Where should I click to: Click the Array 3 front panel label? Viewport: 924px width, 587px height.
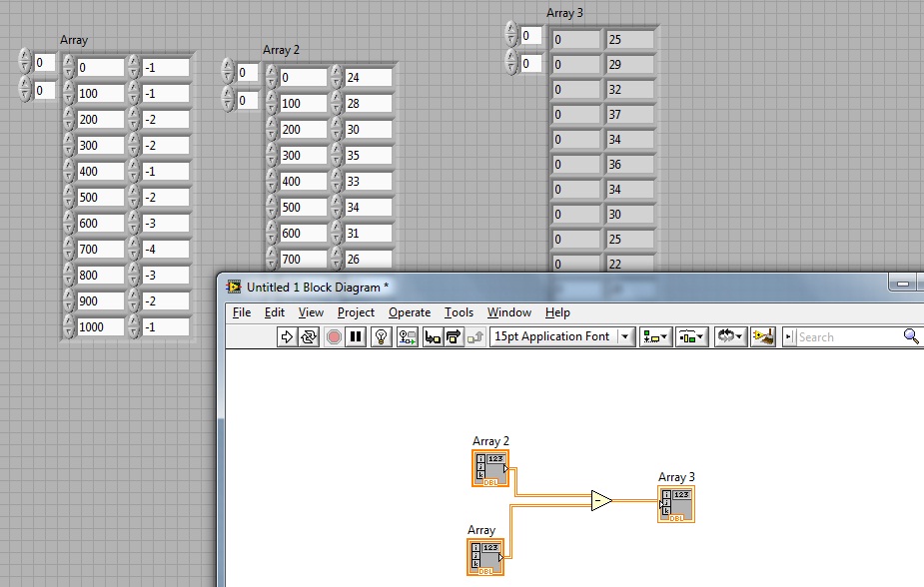click(564, 13)
